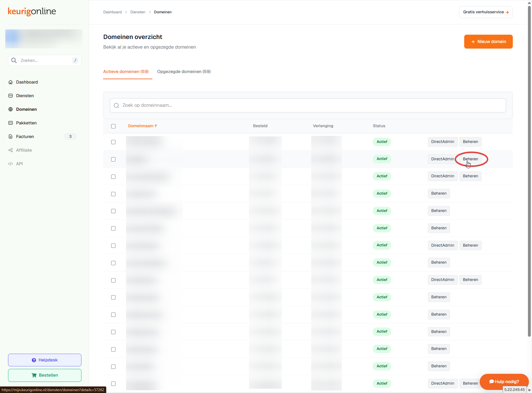Image resolution: width=532 pixels, height=393 pixels.
Task: Click the Actief badge in the first row
Action: click(382, 142)
